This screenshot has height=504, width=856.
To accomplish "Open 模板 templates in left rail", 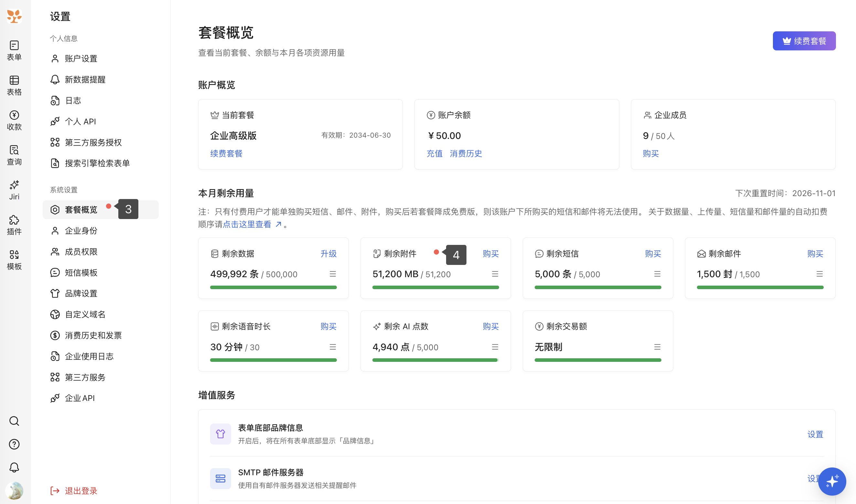I will 14,260.
